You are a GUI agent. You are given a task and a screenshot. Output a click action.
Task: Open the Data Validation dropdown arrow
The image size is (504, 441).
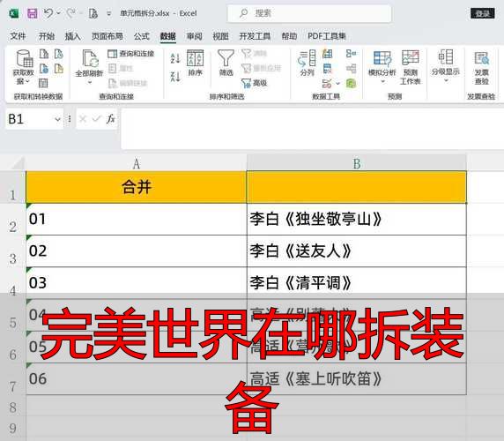coord(337,83)
